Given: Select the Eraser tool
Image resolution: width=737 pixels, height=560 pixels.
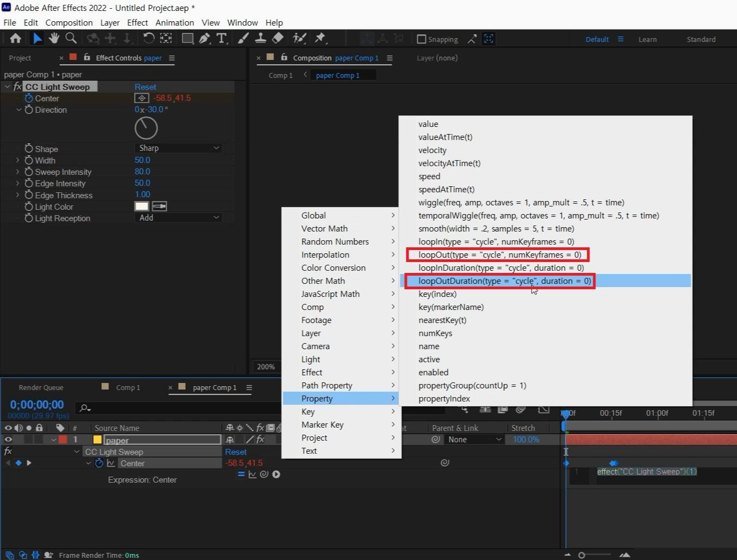Looking at the screenshot, I should [x=278, y=38].
